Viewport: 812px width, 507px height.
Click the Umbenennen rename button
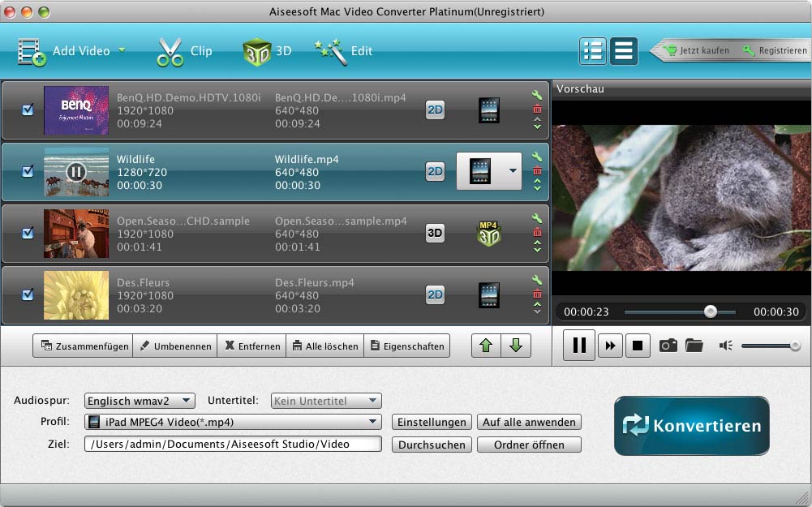[x=175, y=346]
